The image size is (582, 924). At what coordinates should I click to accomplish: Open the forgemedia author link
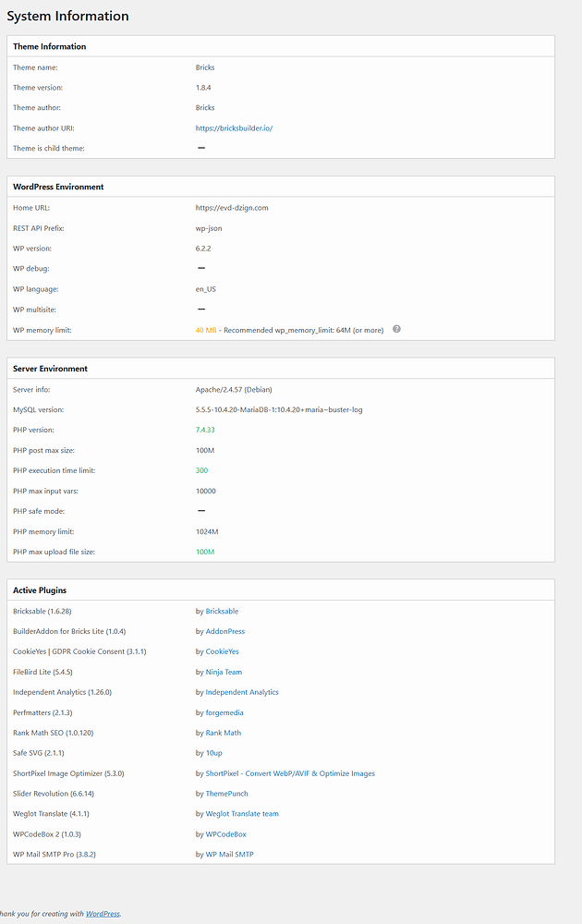(224, 712)
